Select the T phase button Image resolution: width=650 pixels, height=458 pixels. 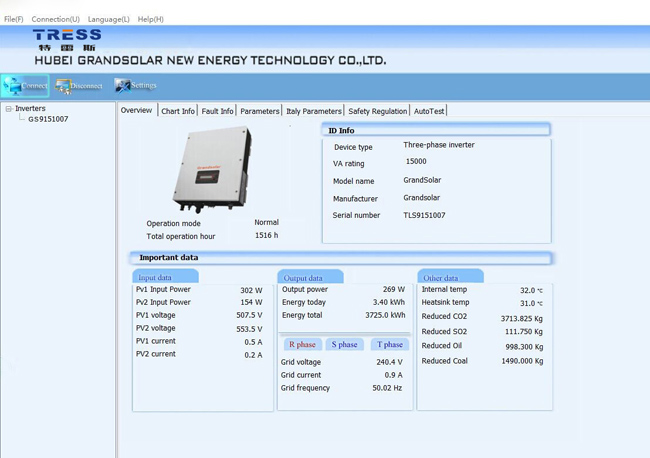pos(390,344)
